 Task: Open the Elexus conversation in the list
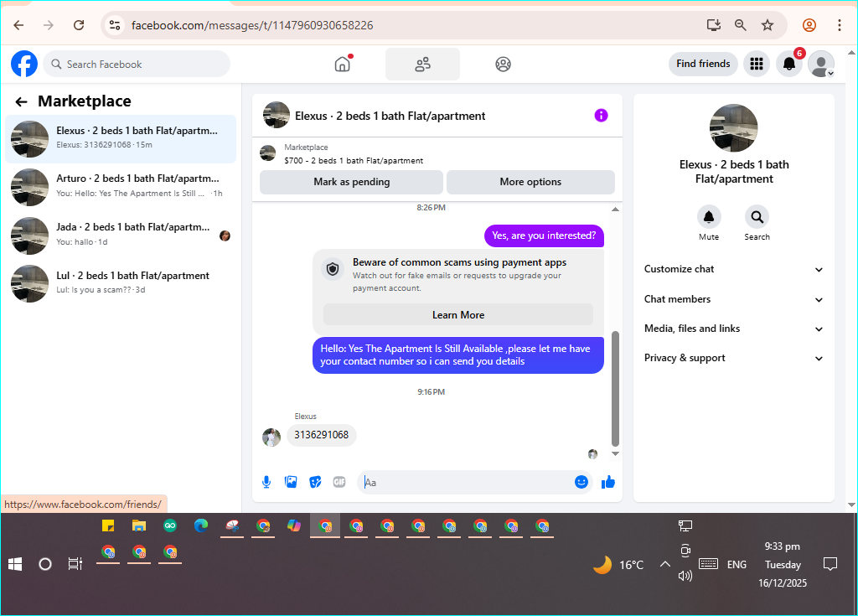121,139
